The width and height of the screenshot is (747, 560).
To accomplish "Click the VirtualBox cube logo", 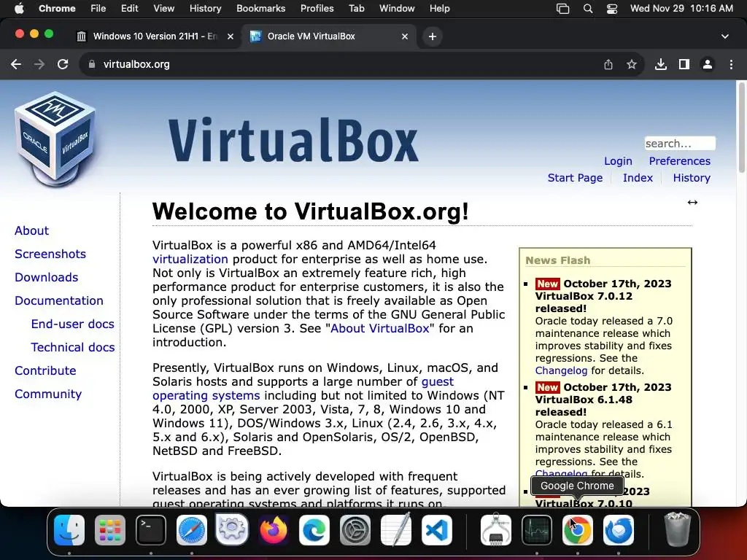I will pyautogui.click(x=55, y=138).
